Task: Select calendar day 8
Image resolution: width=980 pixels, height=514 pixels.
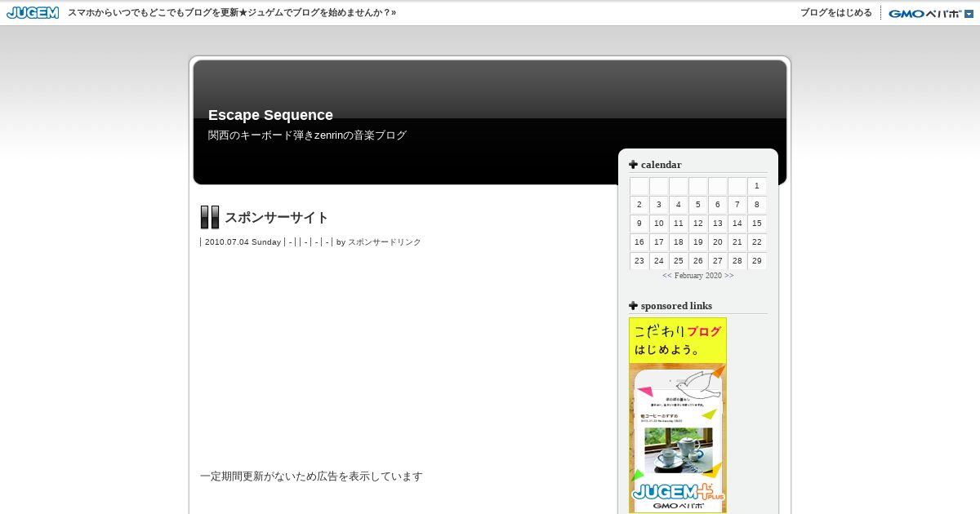Action: (757, 205)
